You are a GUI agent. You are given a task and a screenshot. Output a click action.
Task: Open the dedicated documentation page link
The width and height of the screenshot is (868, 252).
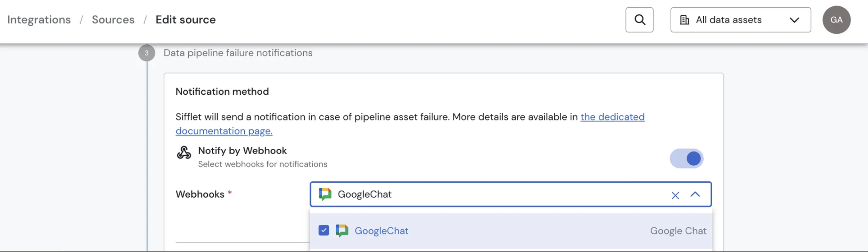(x=612, y=117)
